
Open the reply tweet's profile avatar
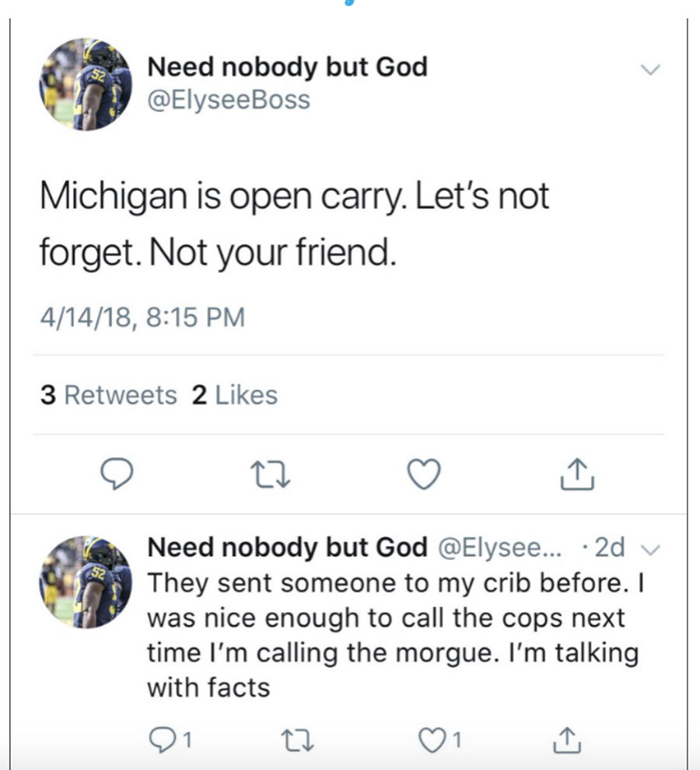pos(86,582)
